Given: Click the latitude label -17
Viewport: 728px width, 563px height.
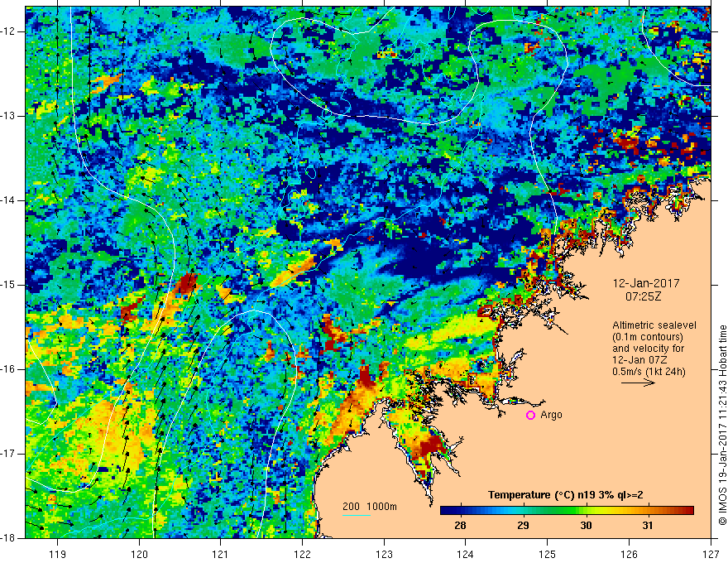Looking at the screenshot, I should tap(7, 454).
